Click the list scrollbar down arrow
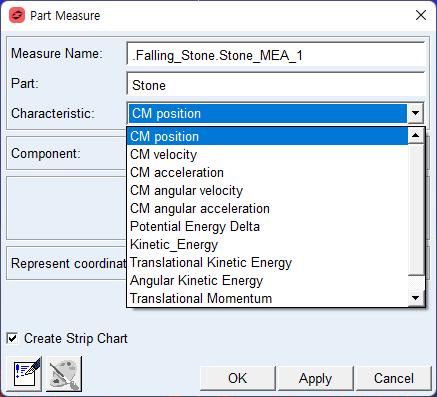The height and width of the screenshot is (397, 437). (x=415, y=298)
